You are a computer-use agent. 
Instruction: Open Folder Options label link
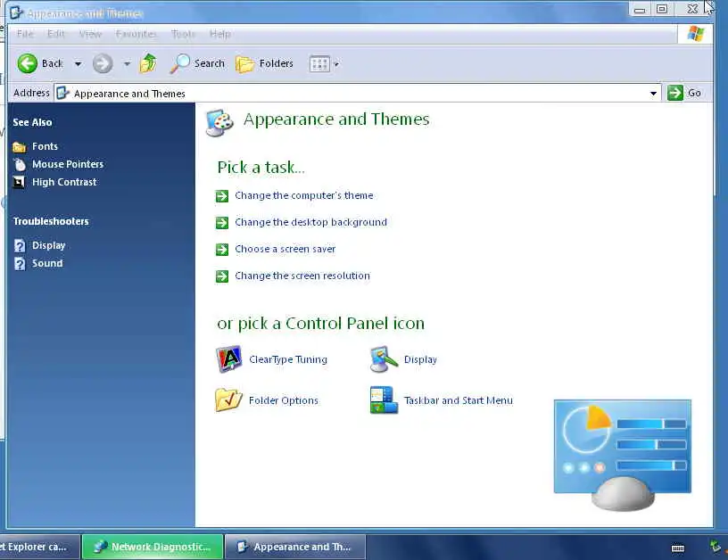pos(284,400)
